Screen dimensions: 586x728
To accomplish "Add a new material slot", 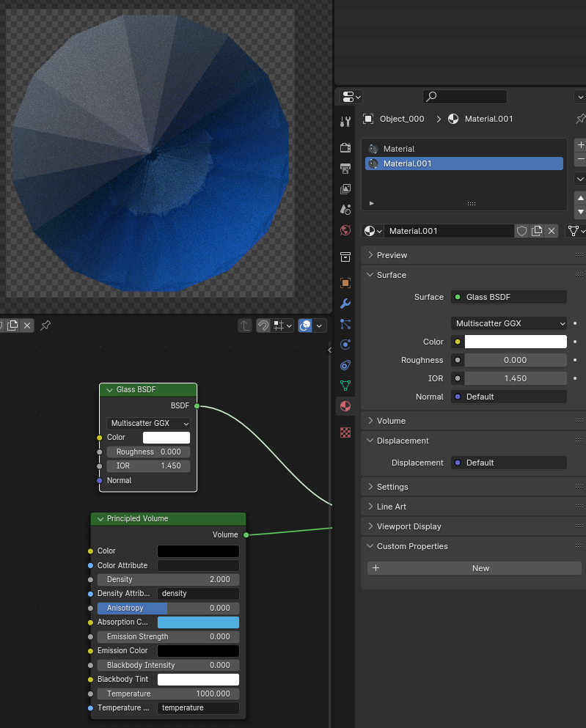I will click(580, 145).
